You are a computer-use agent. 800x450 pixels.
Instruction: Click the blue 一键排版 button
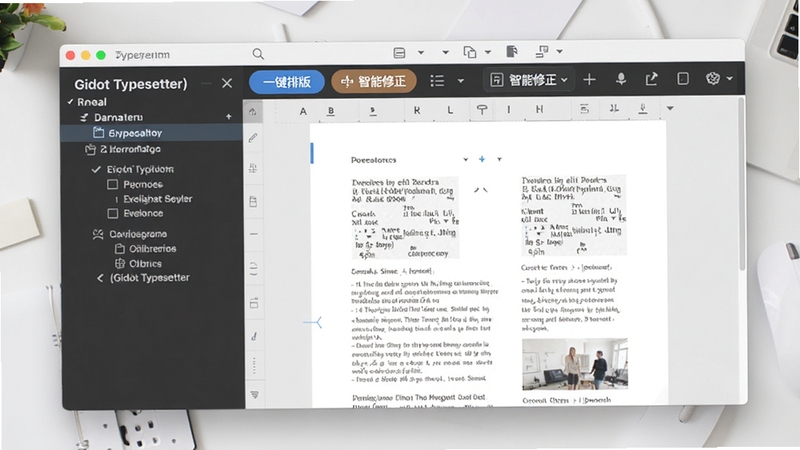[287, 82]
